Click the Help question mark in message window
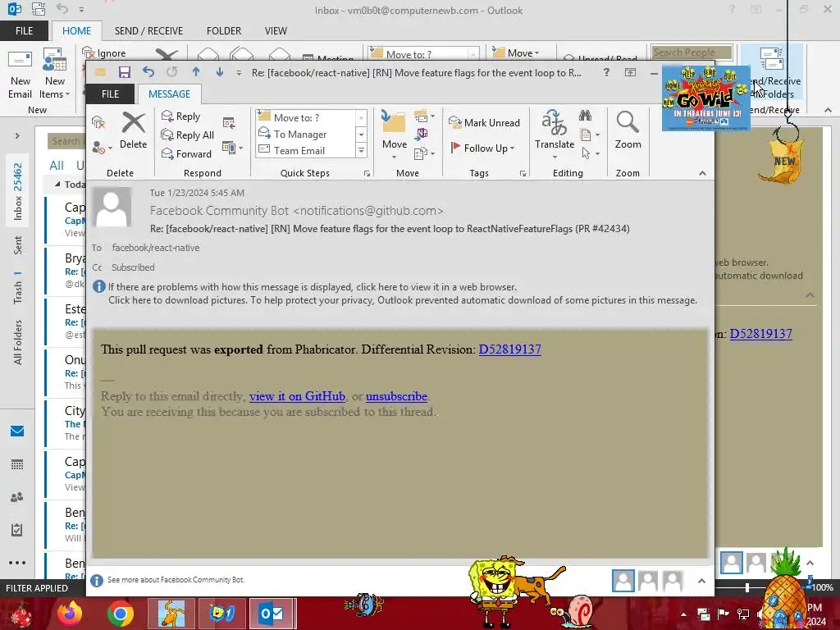This screenshot has height=630, width=840. click(x=606, y=72)
